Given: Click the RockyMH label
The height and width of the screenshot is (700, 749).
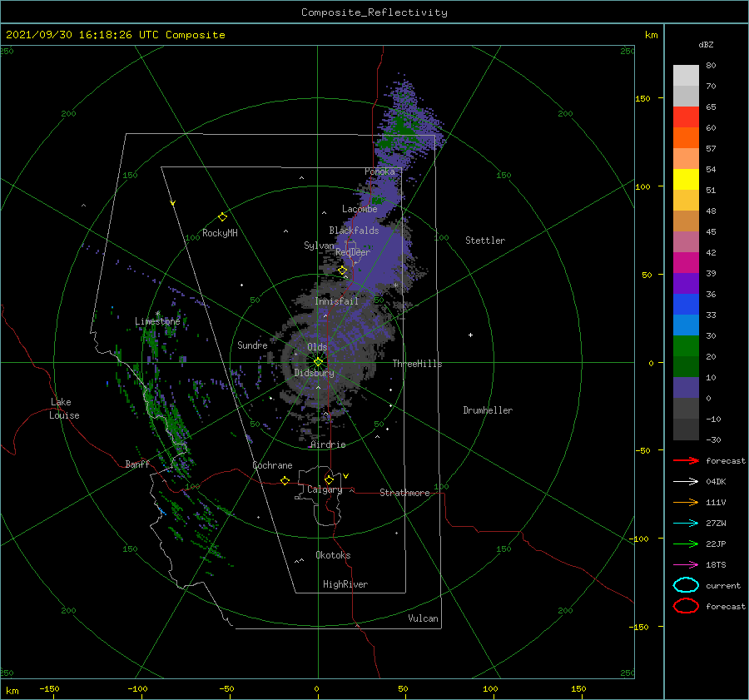Looking at the screenshot, I should 220,233.
